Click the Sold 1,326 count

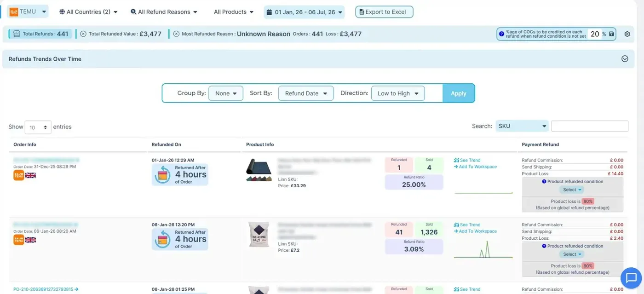pos(429,232)
